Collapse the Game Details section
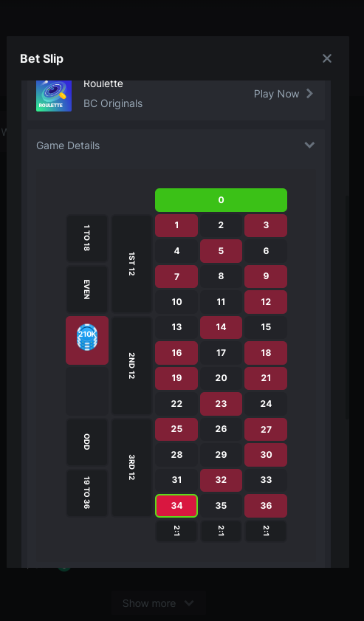 click(309, 145)
